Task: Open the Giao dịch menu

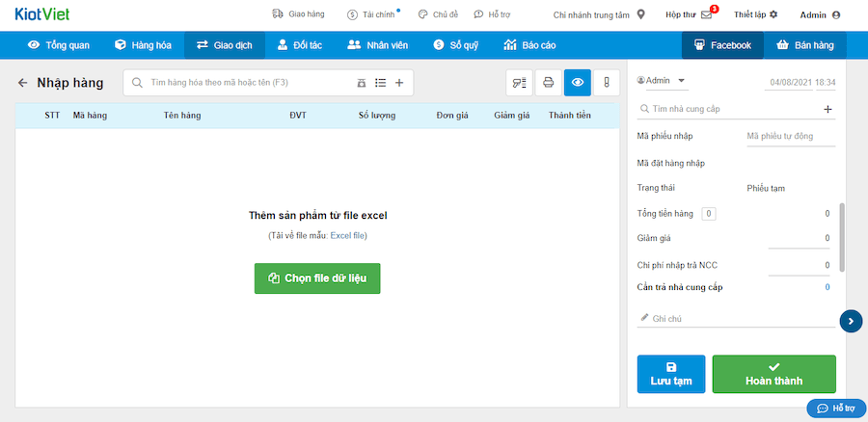Action: [225, 45]
